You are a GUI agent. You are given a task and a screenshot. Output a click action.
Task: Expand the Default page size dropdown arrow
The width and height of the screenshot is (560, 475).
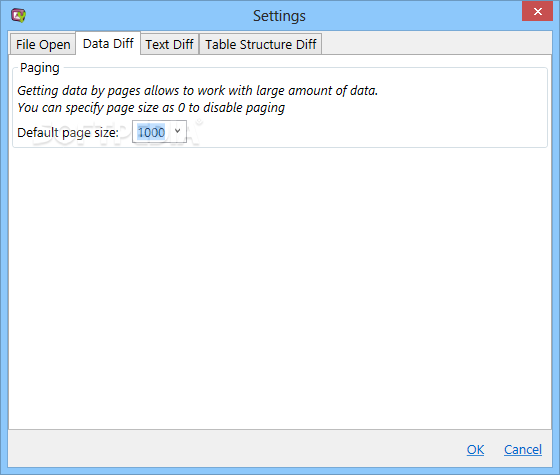pyautogui.click(x=178, y=131)
